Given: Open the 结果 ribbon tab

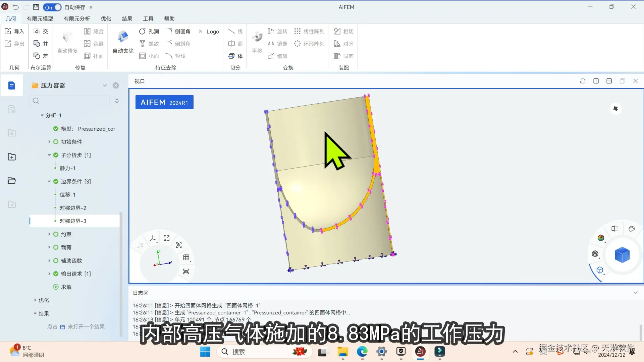Looking at the screenshot, I should (127, 19).
